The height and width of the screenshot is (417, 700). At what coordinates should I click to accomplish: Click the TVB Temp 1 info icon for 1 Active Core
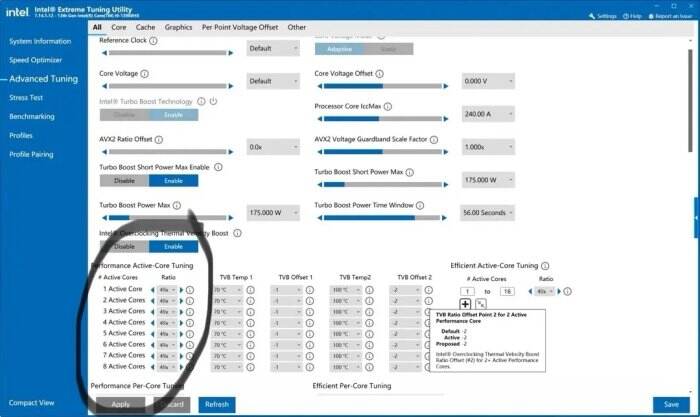250,290
